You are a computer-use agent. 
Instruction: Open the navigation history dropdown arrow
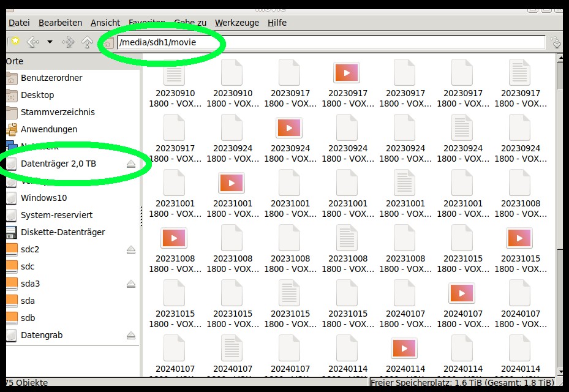[x=50, y=42]
